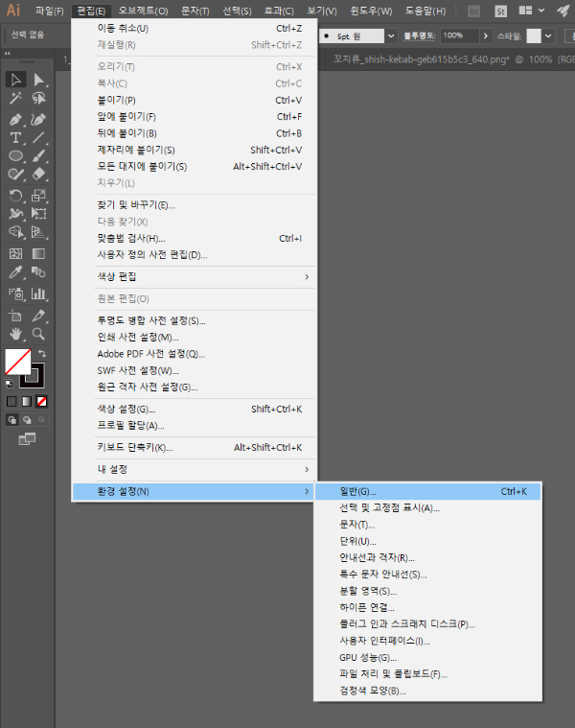Select the Blend tool
The width and height of the screenshot is (575, 728).
pos(39,272)
